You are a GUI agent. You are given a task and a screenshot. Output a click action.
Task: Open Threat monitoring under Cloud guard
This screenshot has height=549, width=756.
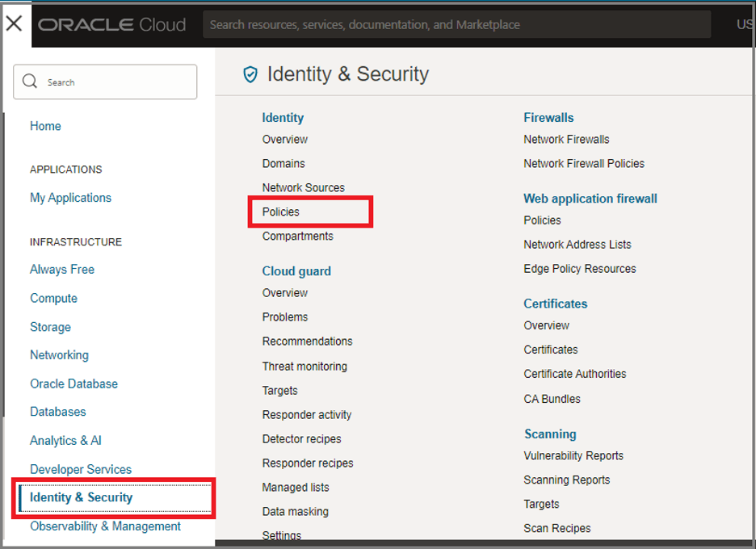pos(304,366)
